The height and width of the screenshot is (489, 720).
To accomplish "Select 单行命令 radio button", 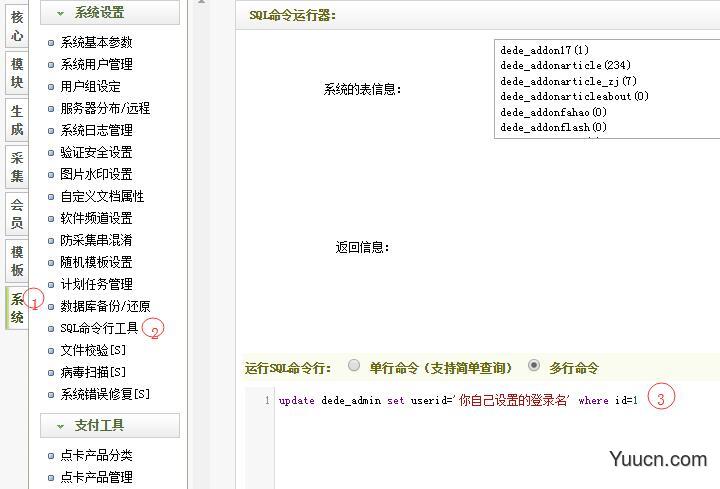I will 354,367.
